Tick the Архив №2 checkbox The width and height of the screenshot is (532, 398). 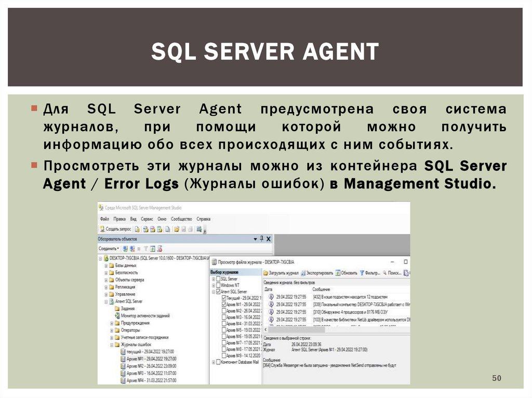(224, 310)
